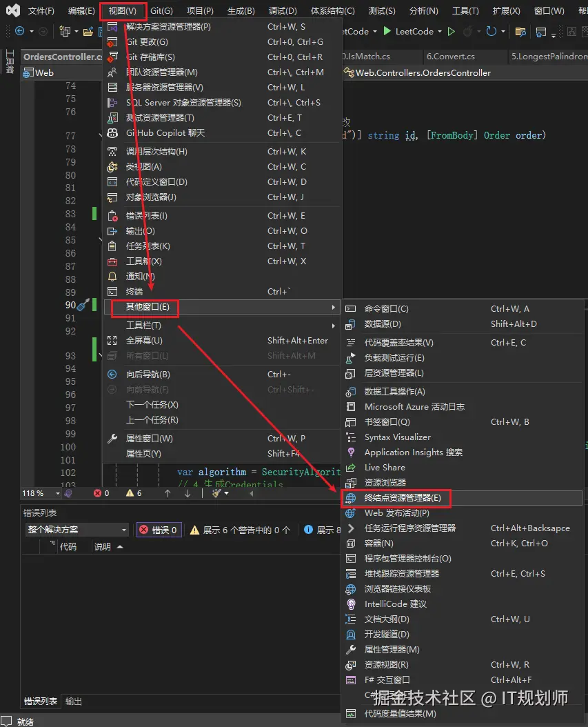Click the 数据源(D) icon
Screen dimensions: 588x727
pos(351,324)
